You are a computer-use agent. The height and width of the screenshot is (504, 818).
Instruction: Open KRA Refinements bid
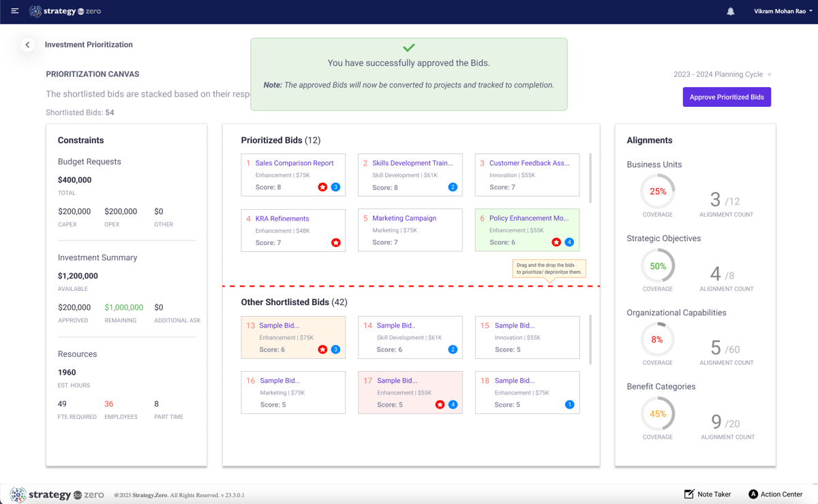tap(282, 219)
